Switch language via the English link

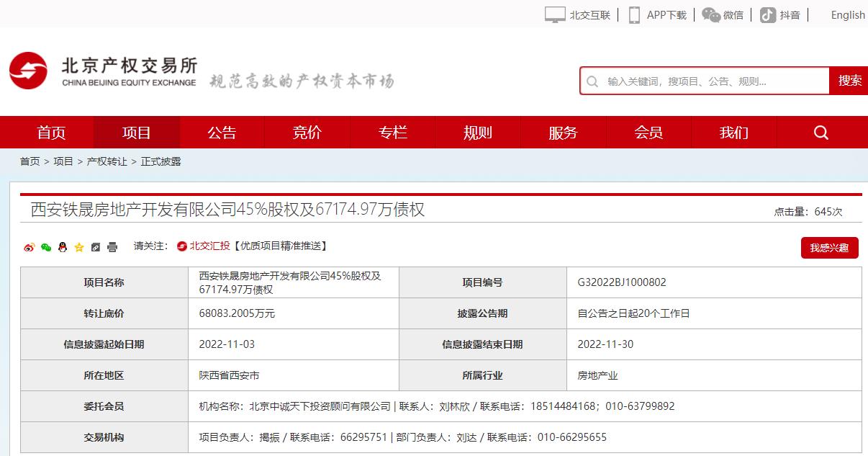[x=848, y=15]
